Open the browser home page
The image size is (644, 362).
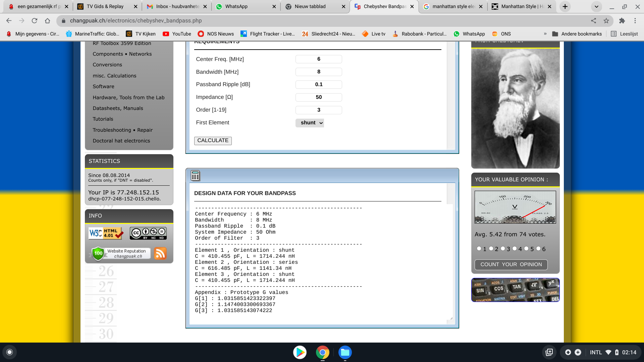[x=47, y=21]
